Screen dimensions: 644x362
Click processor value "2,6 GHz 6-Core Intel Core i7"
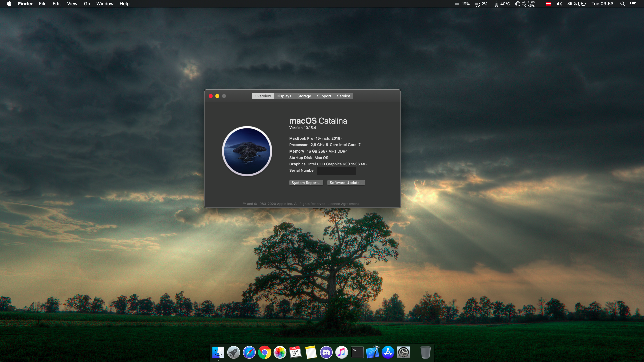(x=335, y=145)
